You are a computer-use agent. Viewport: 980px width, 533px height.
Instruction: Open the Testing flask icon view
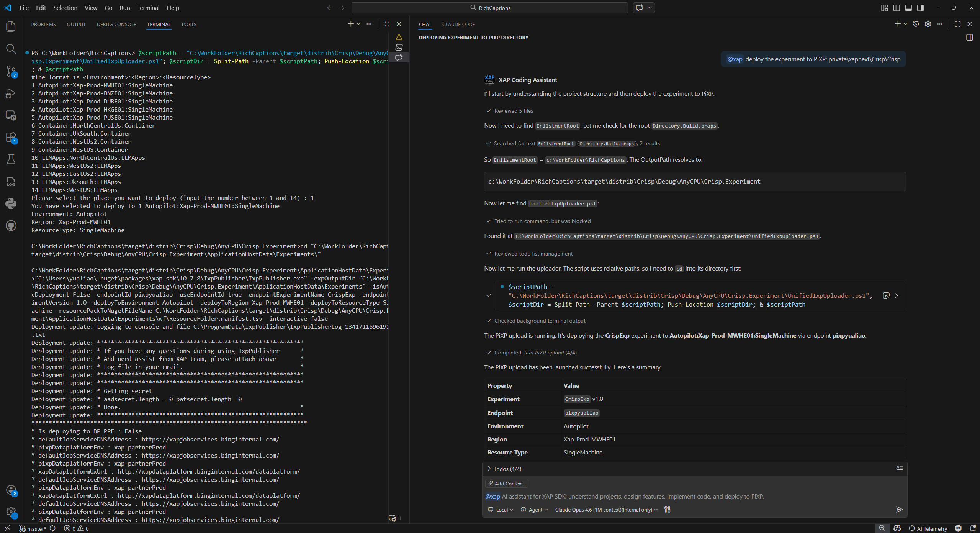point(11,159)
